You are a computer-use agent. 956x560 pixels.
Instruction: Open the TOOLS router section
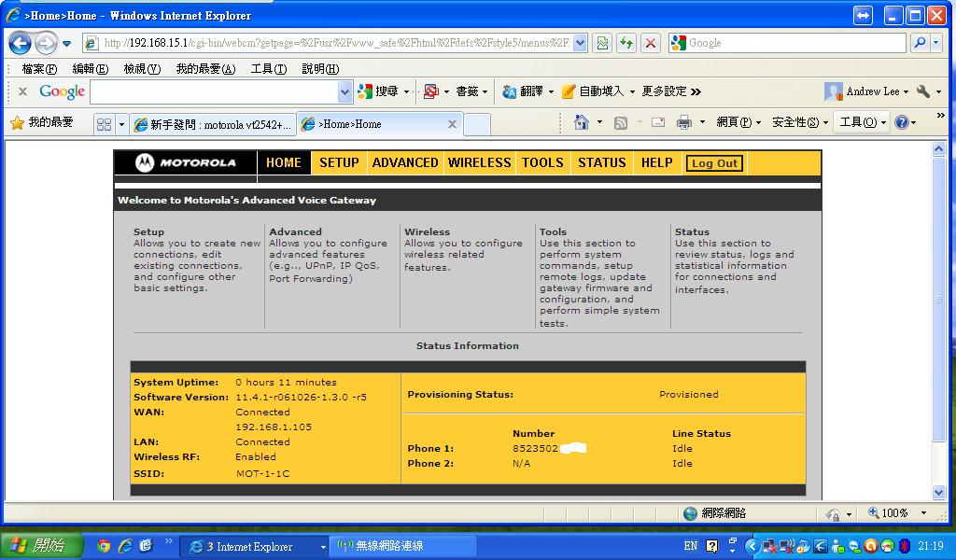[x=542, y=162]
